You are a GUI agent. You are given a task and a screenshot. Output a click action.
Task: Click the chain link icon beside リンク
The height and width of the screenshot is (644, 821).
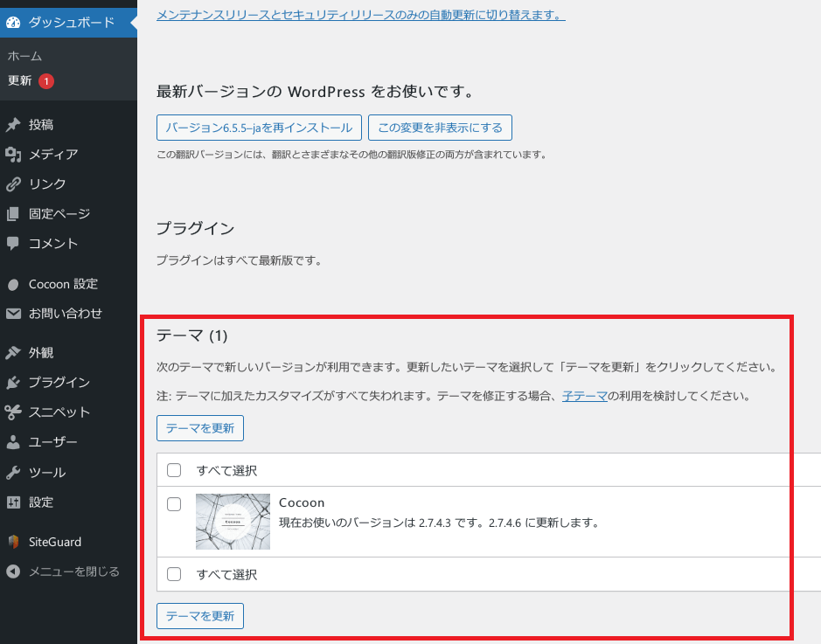(x=13, y=184)
